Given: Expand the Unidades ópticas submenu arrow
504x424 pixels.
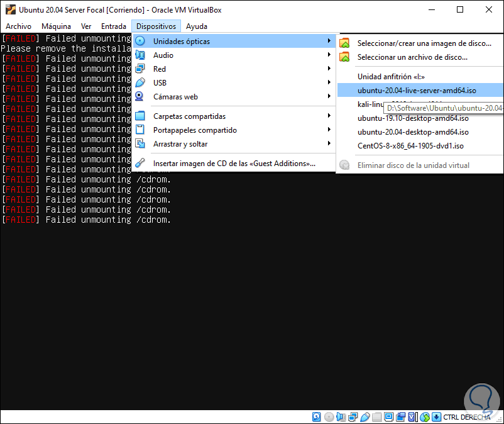Looking at the screenshot, I should click(x=329, y=40).
